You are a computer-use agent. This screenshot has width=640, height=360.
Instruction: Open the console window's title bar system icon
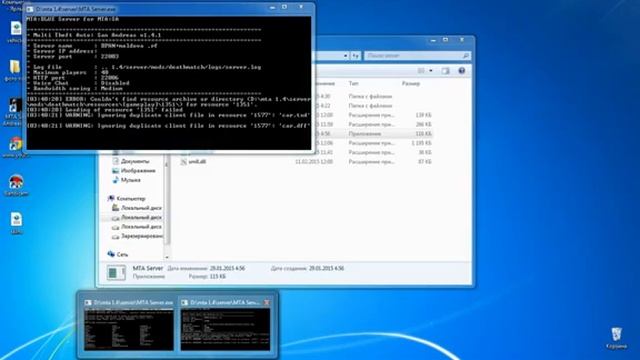(x=29, y=9)
